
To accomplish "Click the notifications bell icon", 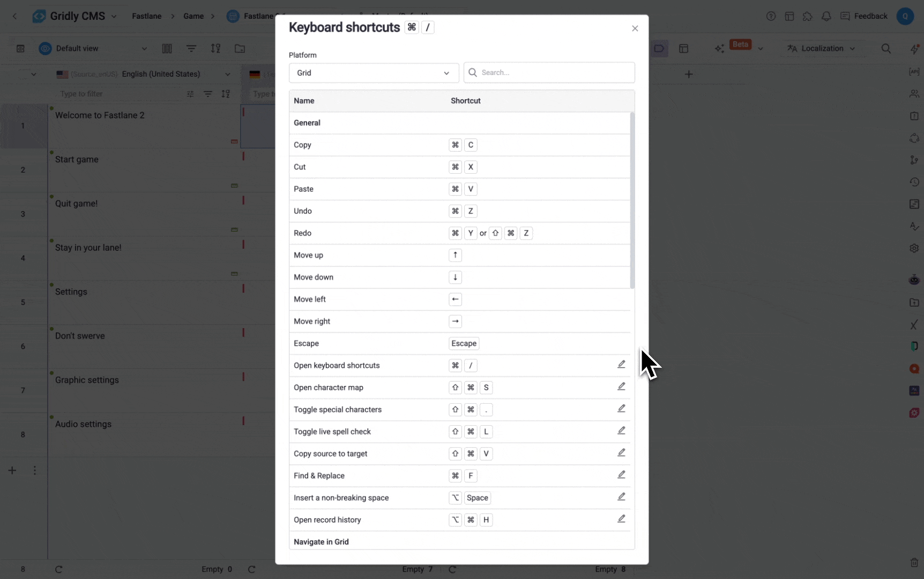I will (x=826, y=16).
